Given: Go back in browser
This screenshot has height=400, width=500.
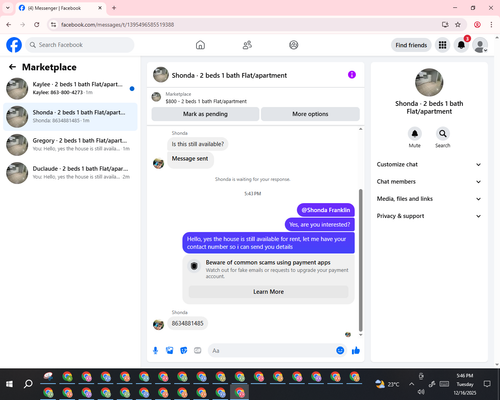Looking at the screenshot, I should (x=9, y=24).
